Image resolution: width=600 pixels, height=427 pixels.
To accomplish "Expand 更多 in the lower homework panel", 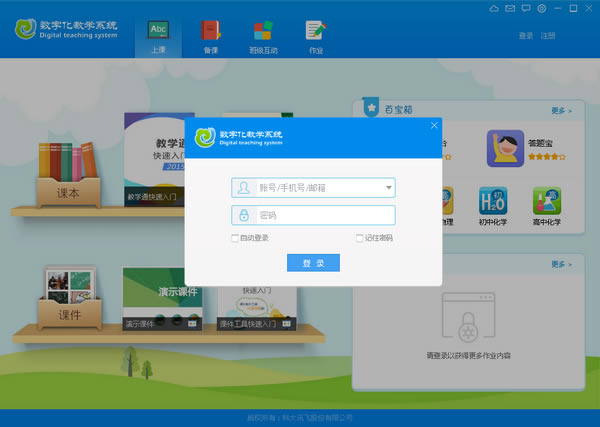I will (561, 264).
